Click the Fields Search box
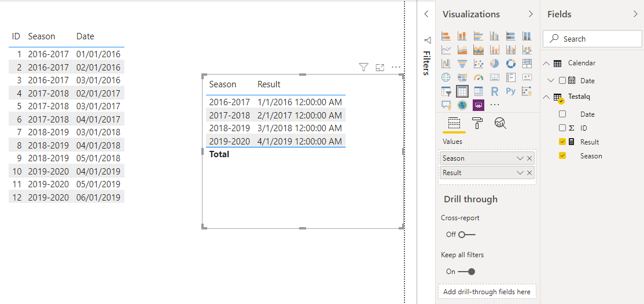Screen dimensions: 644x304 (x=593, y=39)
